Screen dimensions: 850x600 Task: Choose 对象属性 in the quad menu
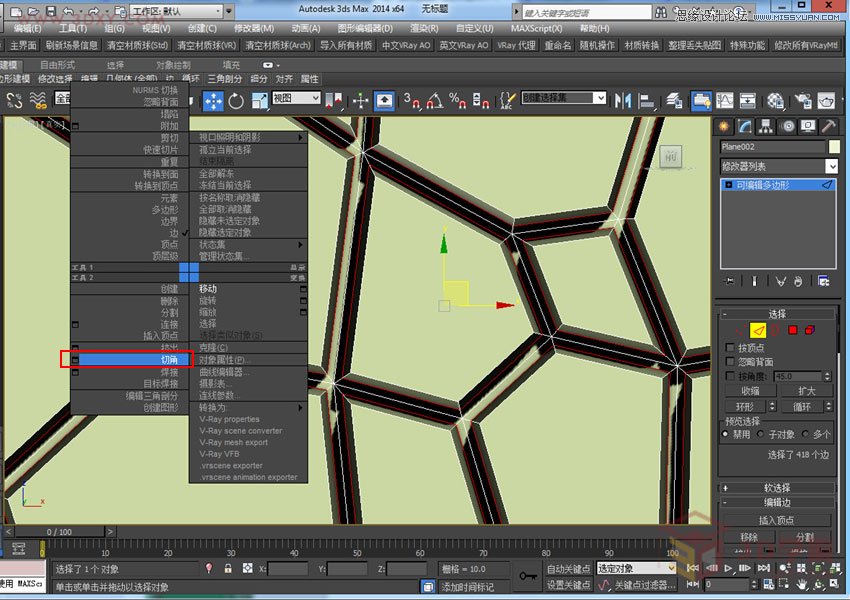(248, 360)
